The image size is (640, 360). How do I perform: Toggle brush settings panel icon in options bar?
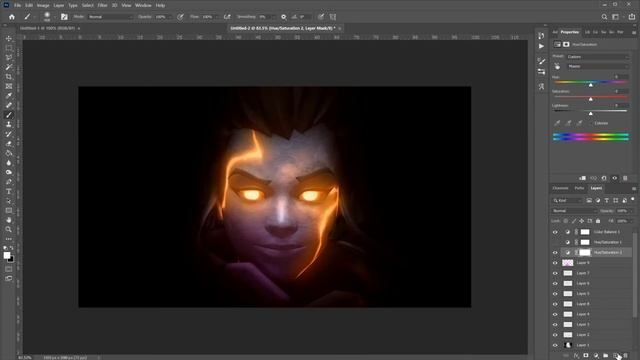[64, 17]
